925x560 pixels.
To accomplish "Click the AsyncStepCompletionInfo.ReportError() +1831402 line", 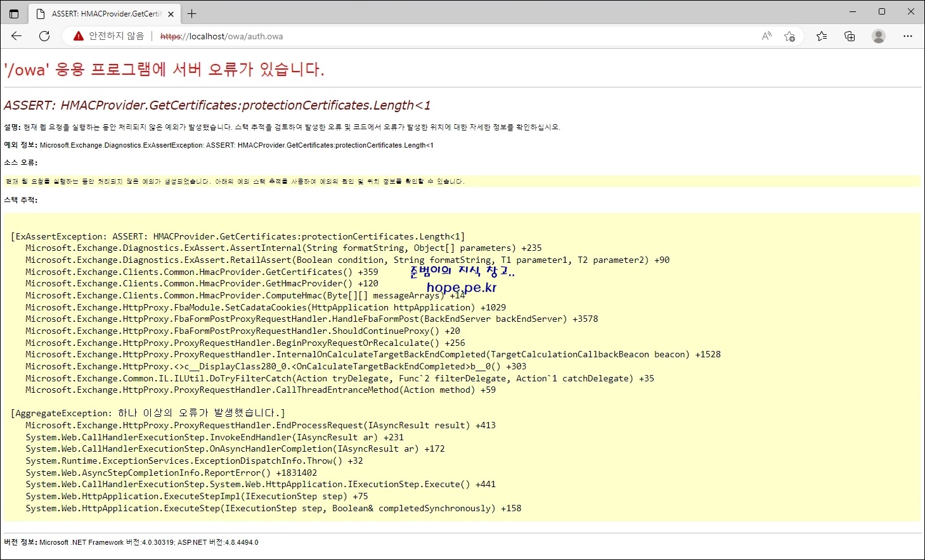I will tap(171, 473).
